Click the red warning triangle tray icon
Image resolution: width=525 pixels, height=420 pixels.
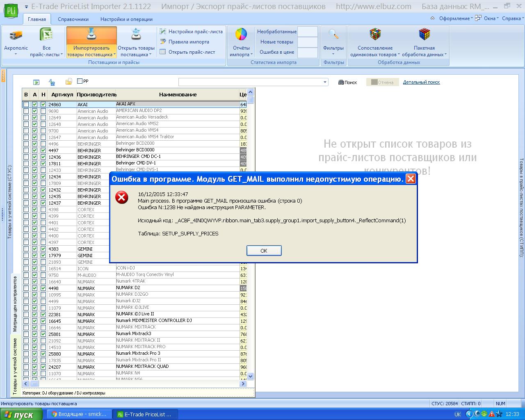pos(491,414)
